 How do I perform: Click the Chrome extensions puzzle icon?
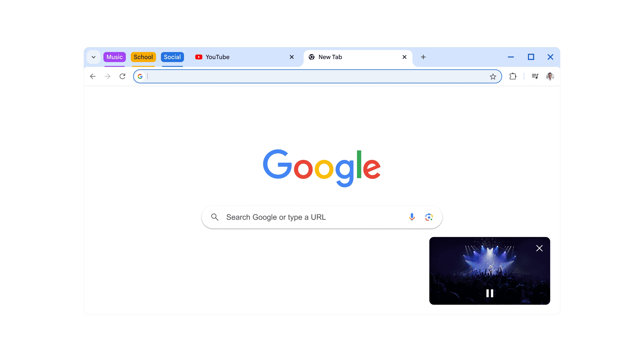(513, 76)
